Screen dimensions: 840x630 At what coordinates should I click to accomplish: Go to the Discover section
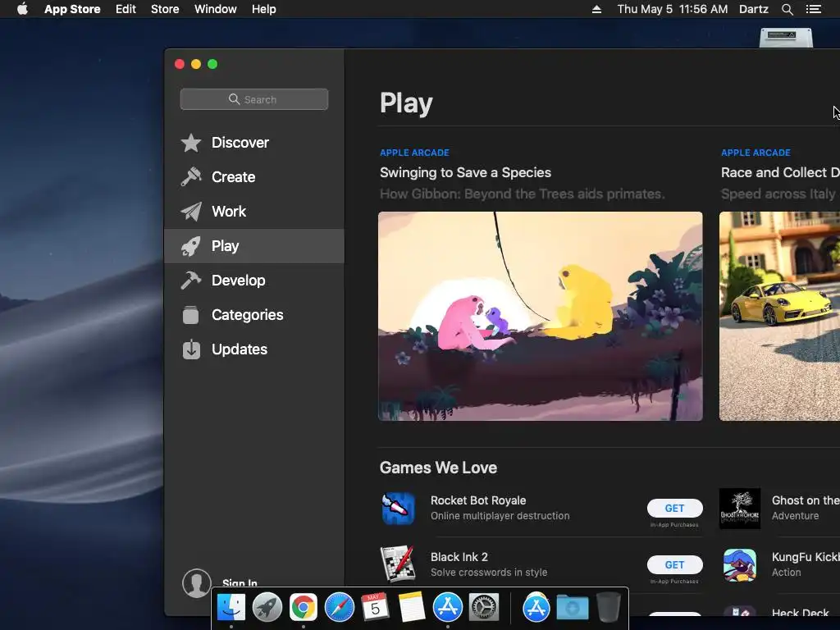coord(240,143)
